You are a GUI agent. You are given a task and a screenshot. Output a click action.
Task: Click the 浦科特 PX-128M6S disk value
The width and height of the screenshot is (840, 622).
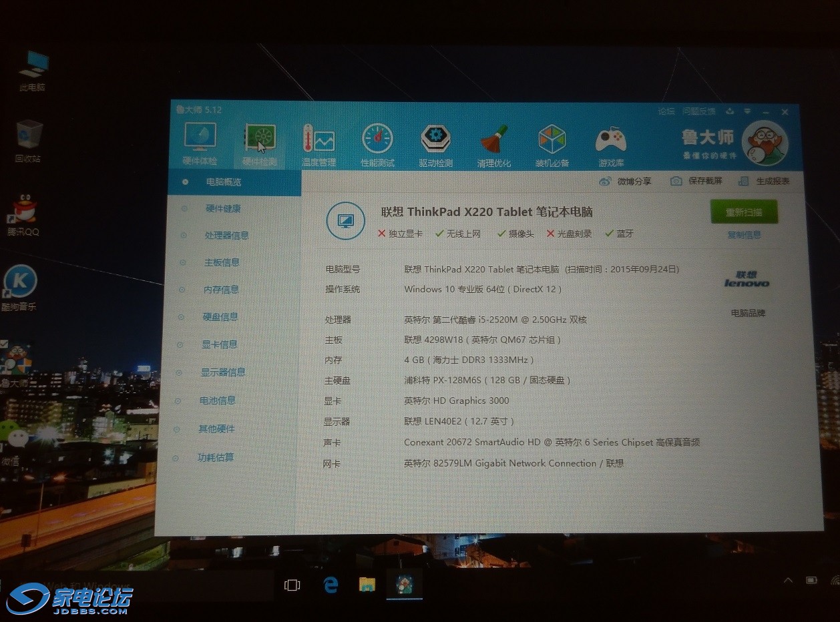point(487,380)
